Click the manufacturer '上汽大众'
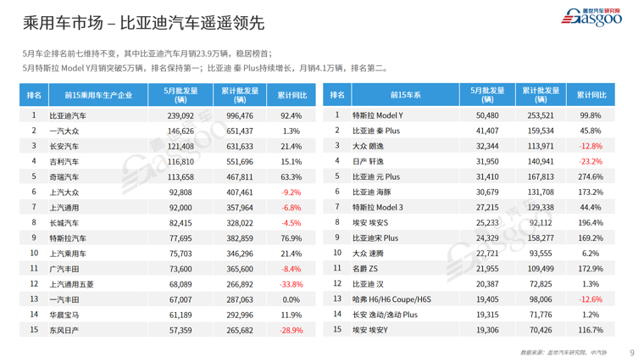Image resolution: width=644 pixels, height=363 pixels. 64,193
